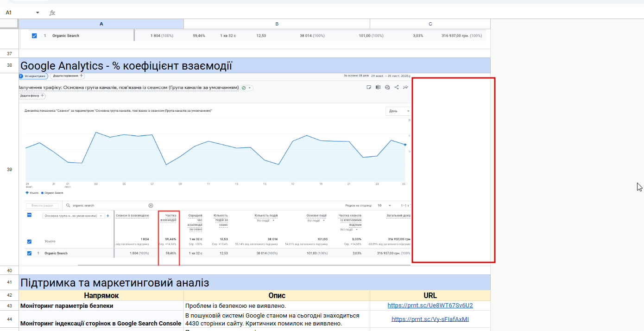644x331 pixels.
Task: Click 'Додати фільтр' plus button
Action: [x=32, y=95]
